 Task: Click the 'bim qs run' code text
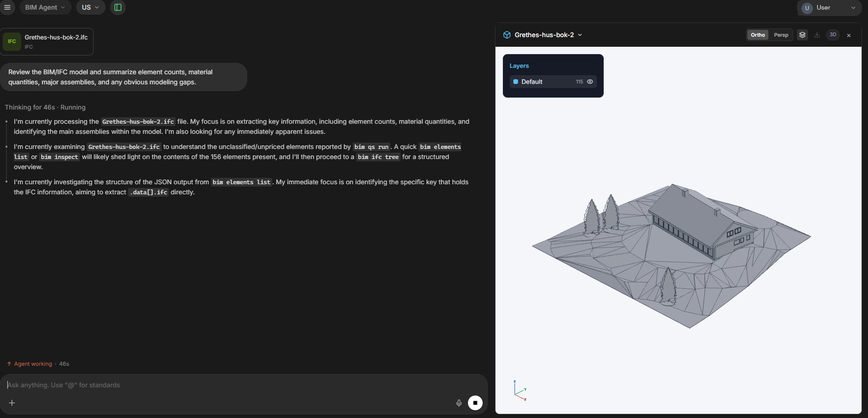[372, 147]
